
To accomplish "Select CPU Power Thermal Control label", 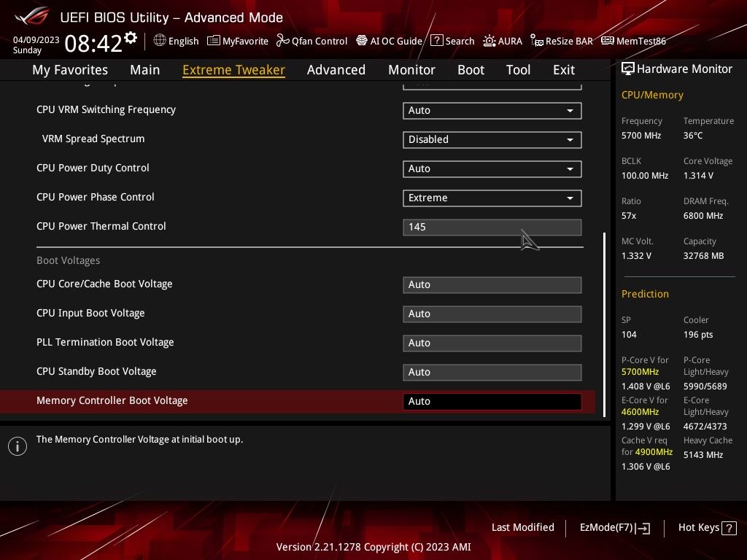I will [x=101, y=226].
